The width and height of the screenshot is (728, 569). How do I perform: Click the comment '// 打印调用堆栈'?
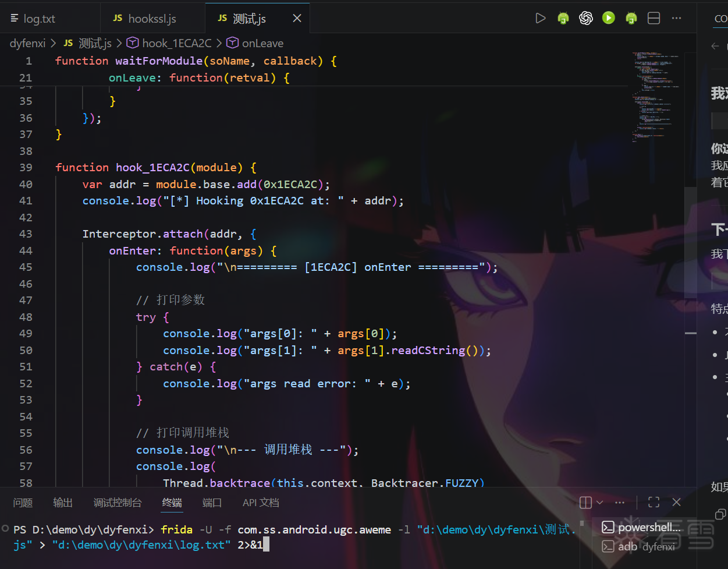pyautogui.click(x=183, y=433)
